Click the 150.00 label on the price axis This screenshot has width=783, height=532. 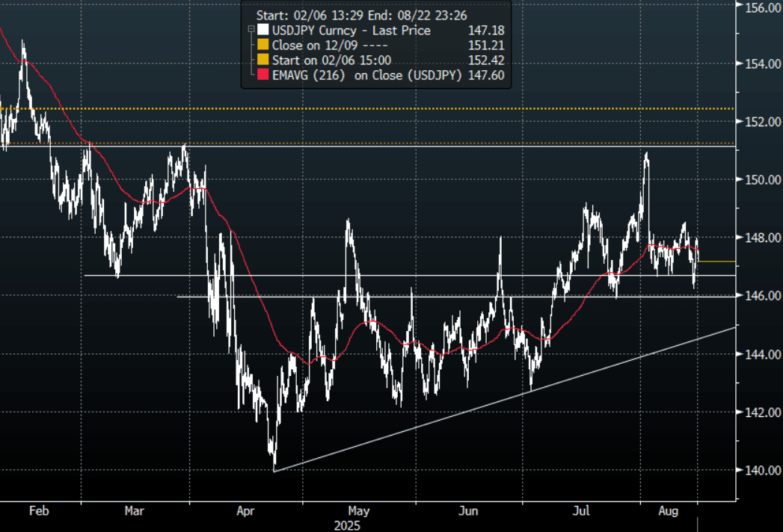(762, 180)
